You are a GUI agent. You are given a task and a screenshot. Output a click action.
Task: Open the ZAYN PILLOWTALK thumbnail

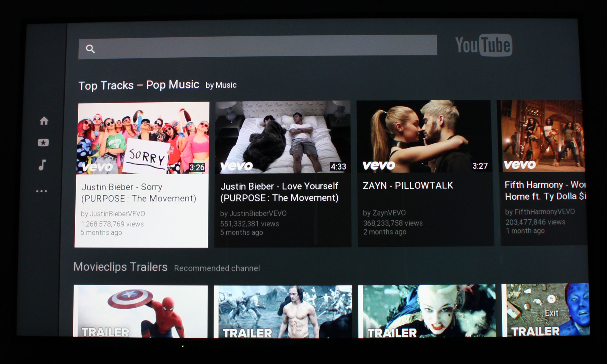(424, 136)
